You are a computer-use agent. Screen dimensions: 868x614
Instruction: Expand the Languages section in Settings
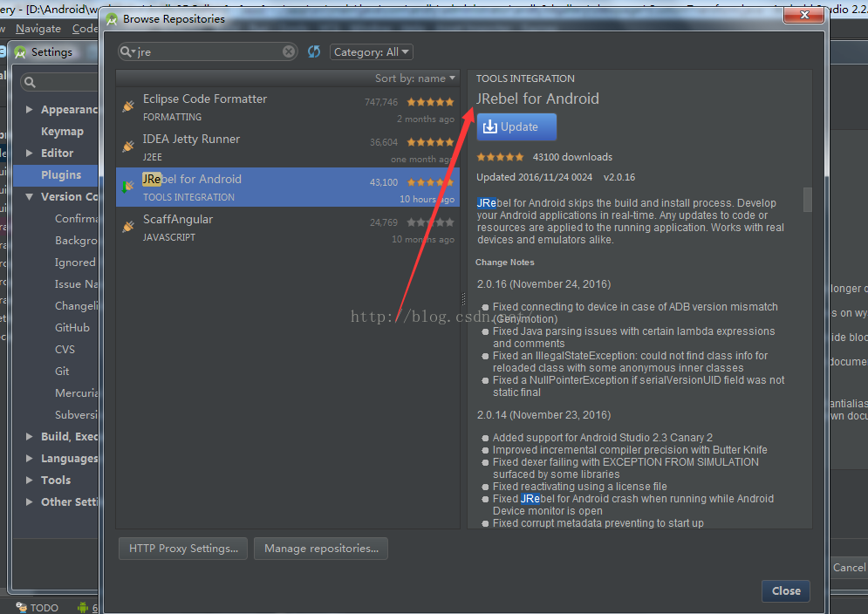(x=30, y=459)
